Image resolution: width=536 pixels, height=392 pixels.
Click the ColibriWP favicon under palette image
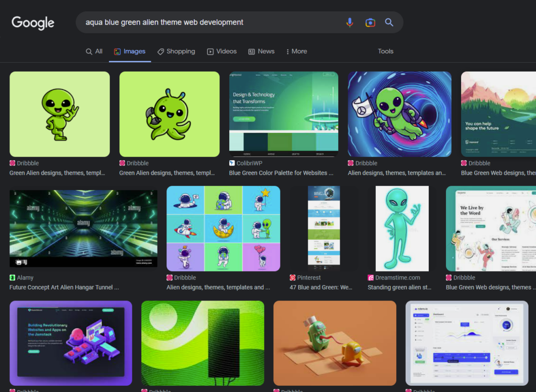[232, 163]
